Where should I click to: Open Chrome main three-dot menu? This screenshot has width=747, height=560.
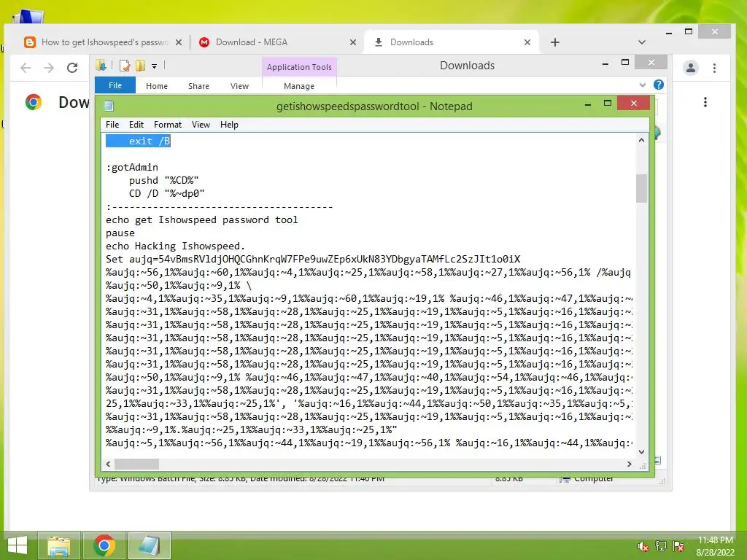click(x=714, y=68)
